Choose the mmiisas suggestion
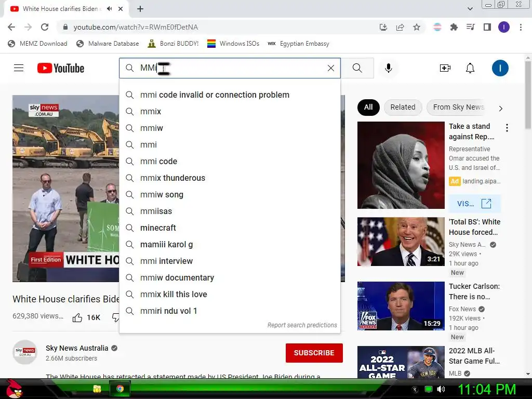 [x=230, y=211]
